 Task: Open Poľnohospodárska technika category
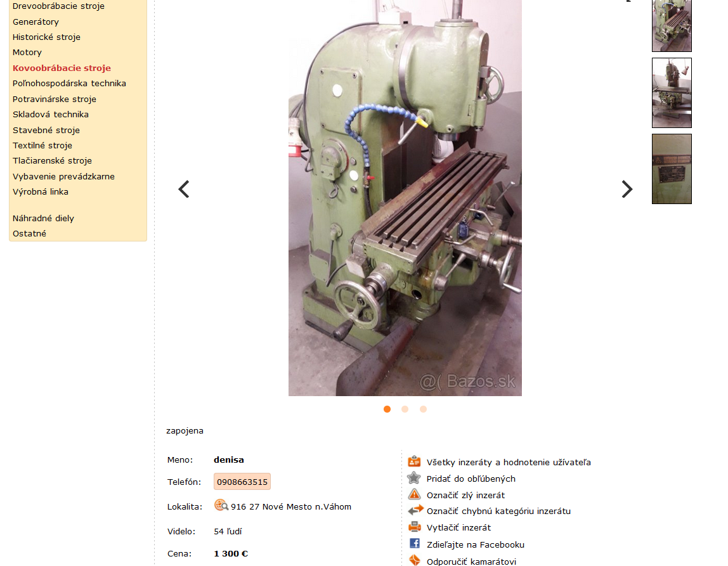click(69, 84)
